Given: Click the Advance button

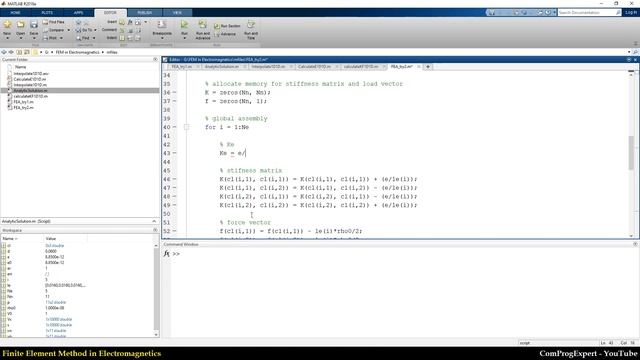Looking at the screenshot, I should click(225, 34).
